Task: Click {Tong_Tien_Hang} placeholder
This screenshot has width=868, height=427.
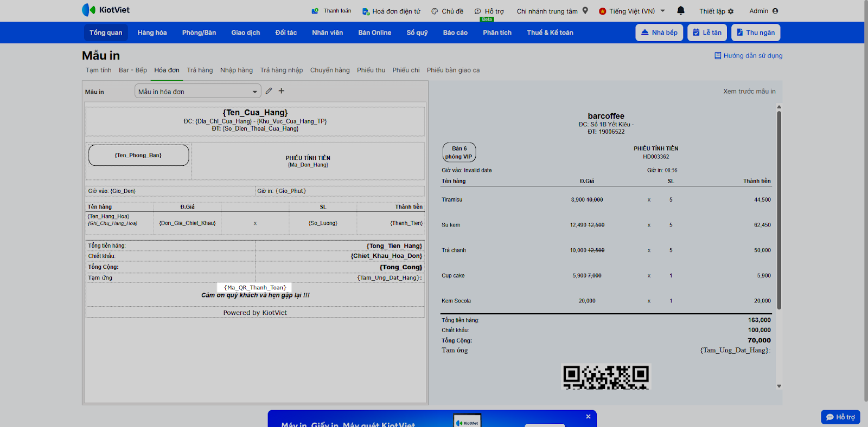Action: 394,245
